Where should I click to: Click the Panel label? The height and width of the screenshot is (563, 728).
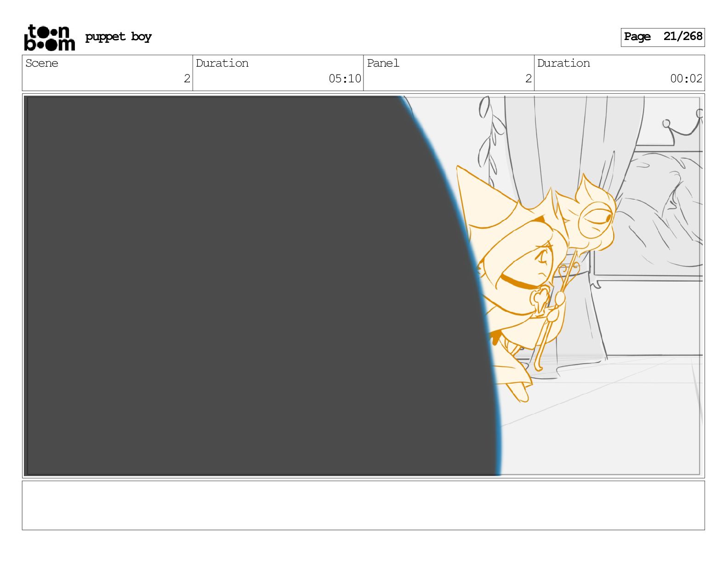(383, 63)
